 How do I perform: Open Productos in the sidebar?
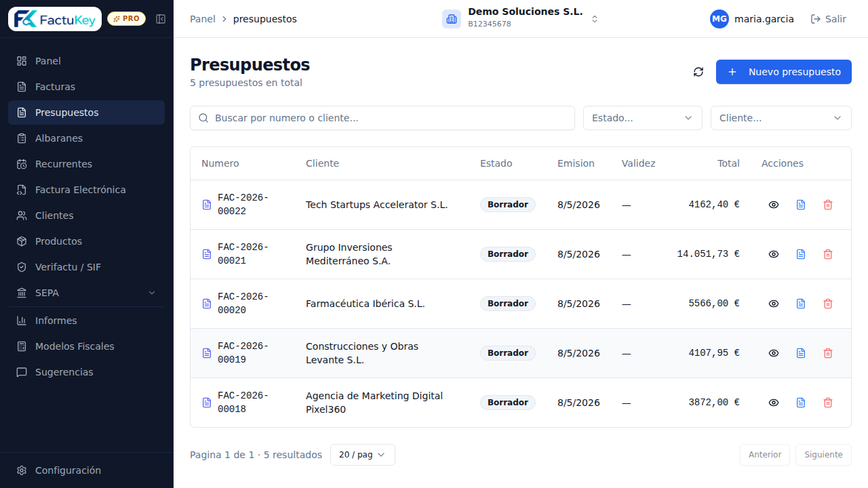pos(86,241)
